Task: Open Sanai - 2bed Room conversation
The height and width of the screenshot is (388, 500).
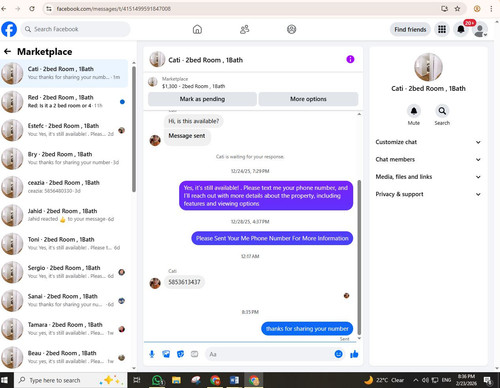Action: pos(64,300)
